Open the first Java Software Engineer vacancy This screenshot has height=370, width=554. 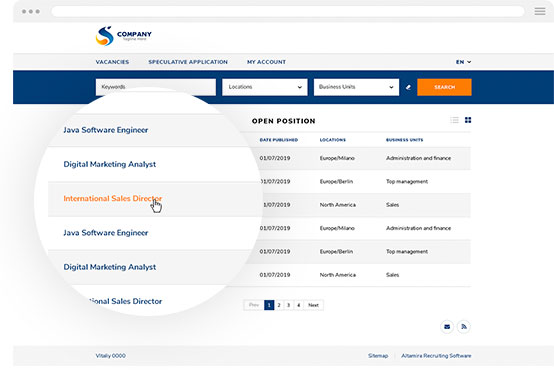coord(106,130)
